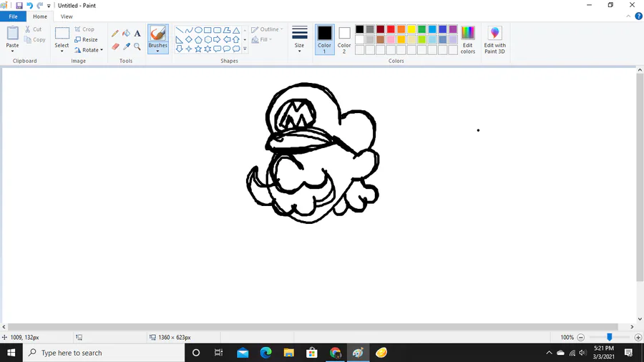Screen dimensions: 644x362
Task: Choose the green color swatch
Action: pos(421,29)
